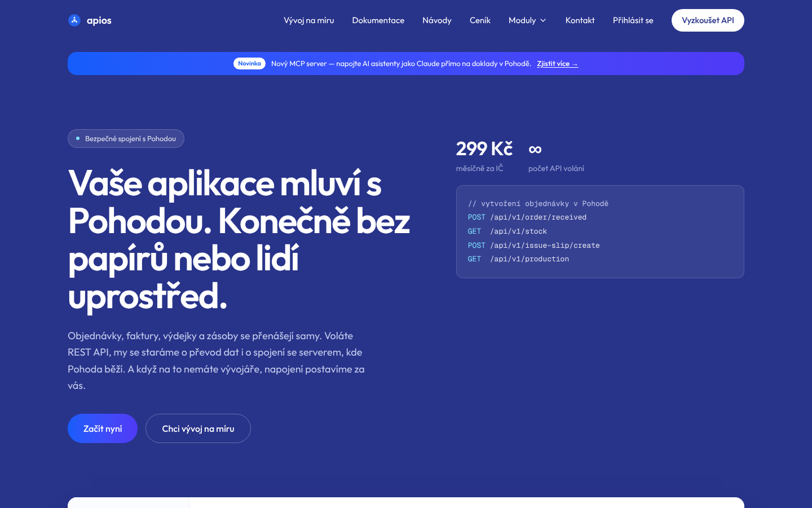Screen dimensions: 812x508
Task: Click the Začít nyní button
Action: 103,428
